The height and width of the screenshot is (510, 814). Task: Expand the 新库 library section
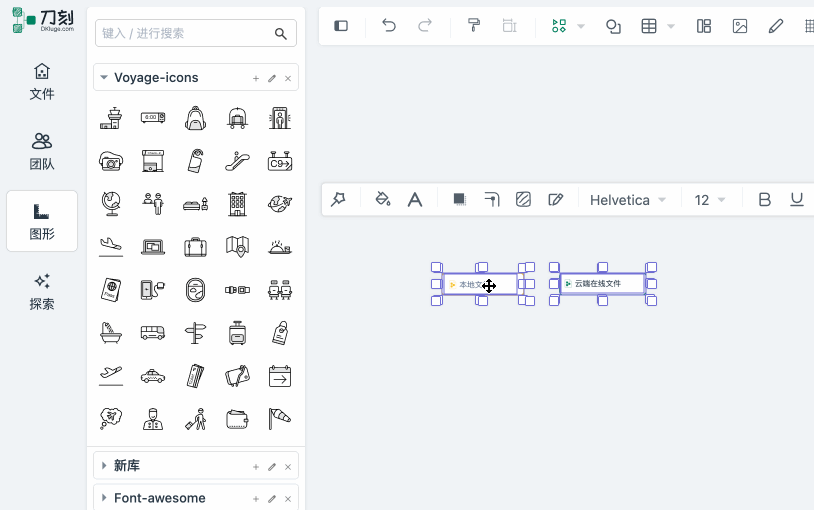pos(104,465)
